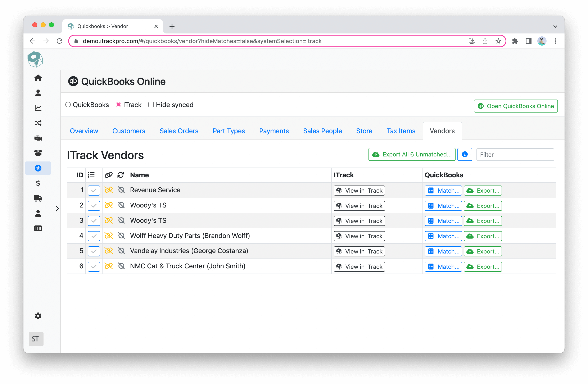Select the ITrack radio button
The height and width of the screenshot is (384, 588).
(x=118, y=105)
